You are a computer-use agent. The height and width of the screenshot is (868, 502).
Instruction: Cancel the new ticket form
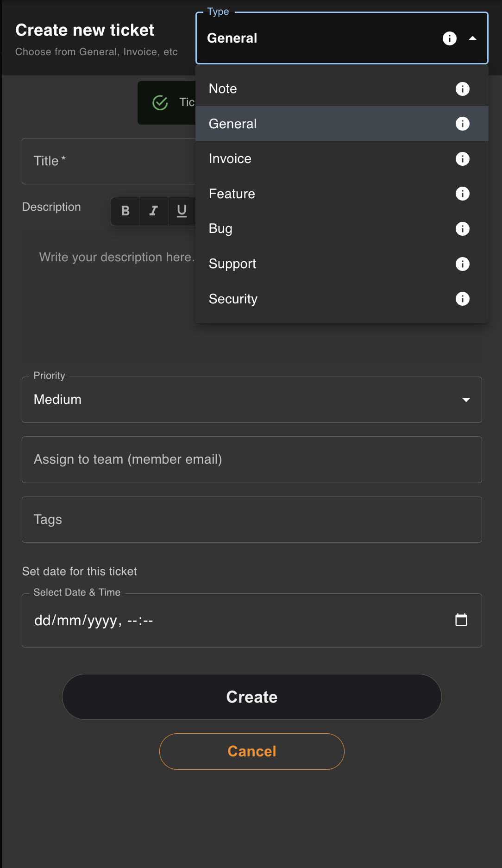tap(252, 751)
